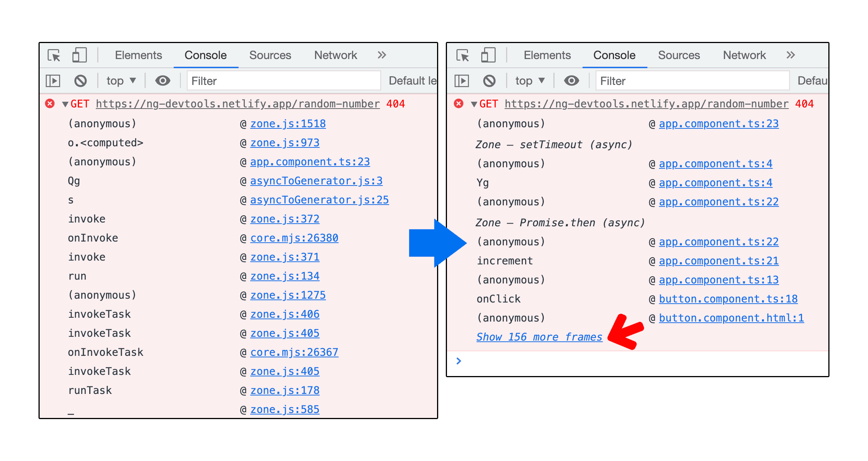Toggle eye filter icon in left panel
The image size is (868, 461).
(162, 80)
